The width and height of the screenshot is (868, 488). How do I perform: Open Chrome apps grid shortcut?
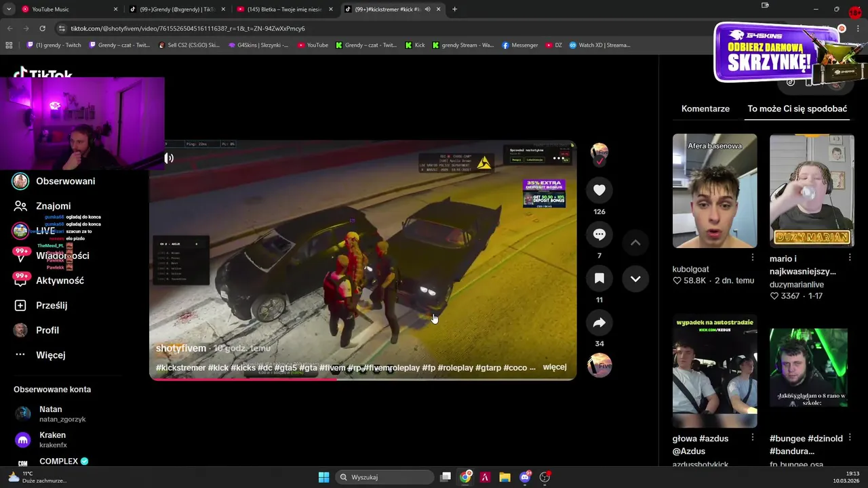point(9,45)
